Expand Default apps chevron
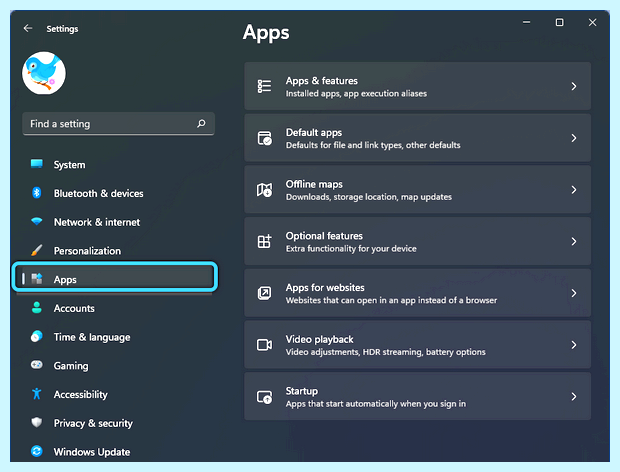 click(x=574, y=138)
